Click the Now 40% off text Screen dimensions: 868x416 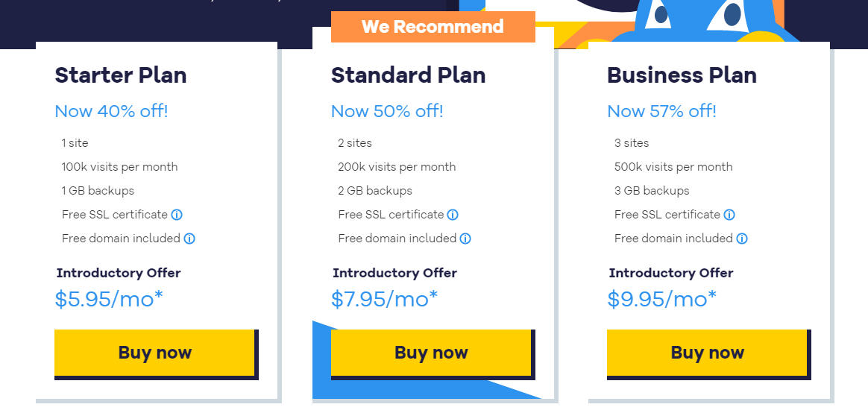[111, 111]
